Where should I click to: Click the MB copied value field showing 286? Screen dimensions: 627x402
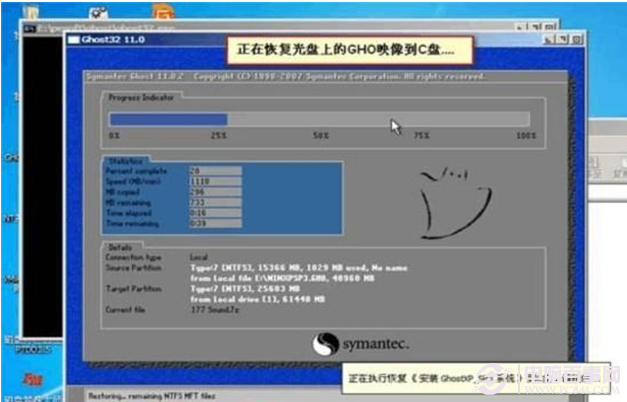(216, 192)
